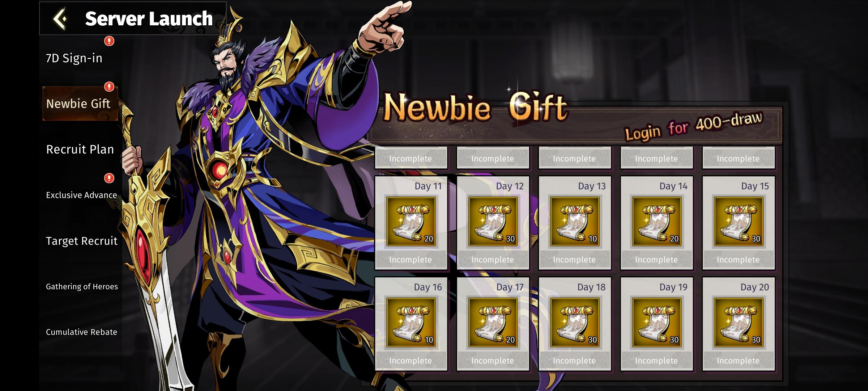Select the Day 20 scroll reward icon
The width and height of the screenshot is (868, 391).
click(739, 323)
